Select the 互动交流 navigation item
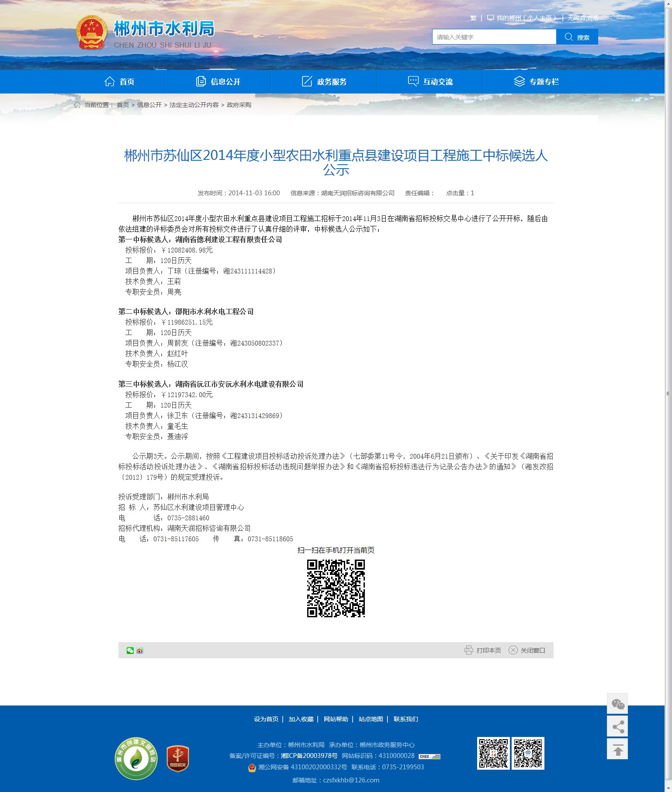Screen dimensions: 672x792 (x=430, y=82)
